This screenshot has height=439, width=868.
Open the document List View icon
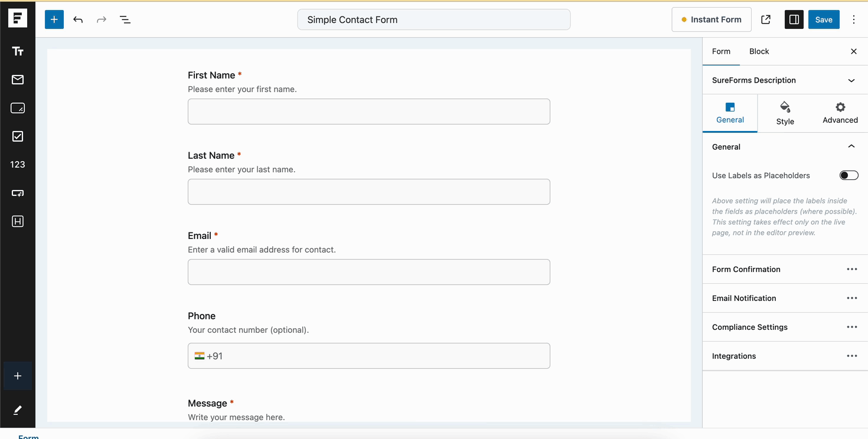pos(125,19)
